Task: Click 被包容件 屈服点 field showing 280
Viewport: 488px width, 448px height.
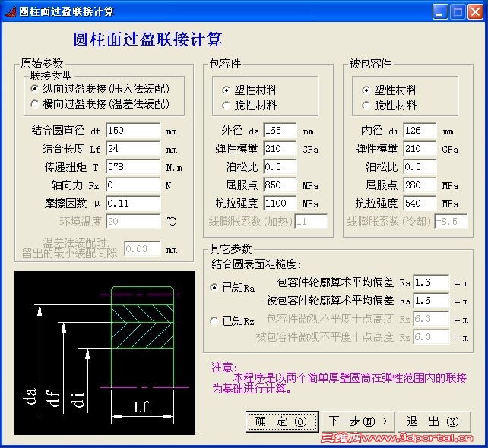Action: (x=420, y=185)
